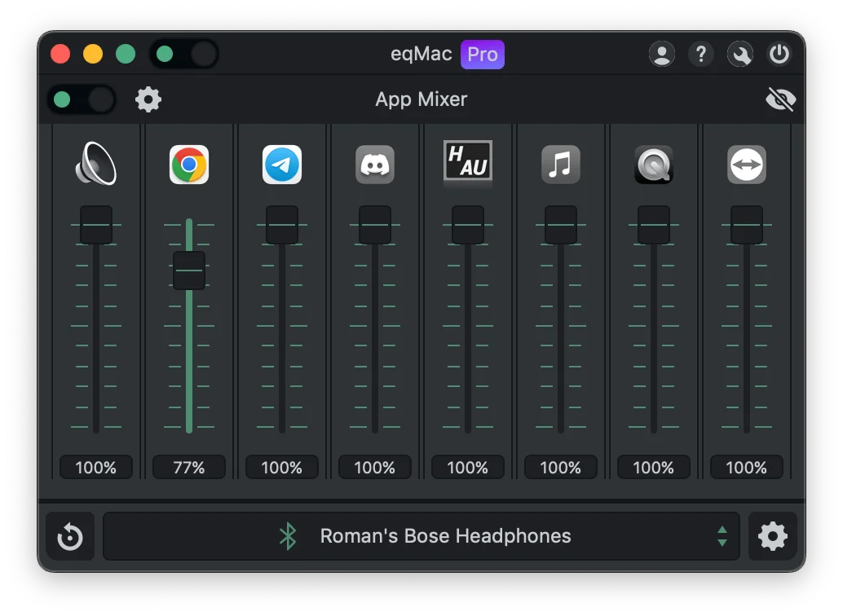843x616 pixels.
Task: Minimize the window with yellow button
Action: pyautogui.click(x=93, y=55)
